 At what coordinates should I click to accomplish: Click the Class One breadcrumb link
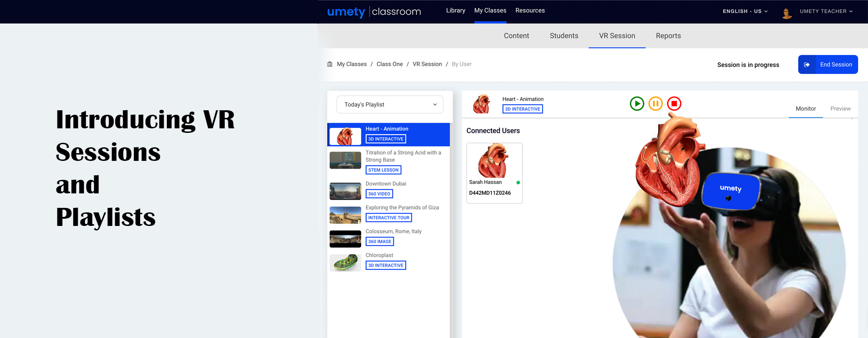tap(389, 64)
